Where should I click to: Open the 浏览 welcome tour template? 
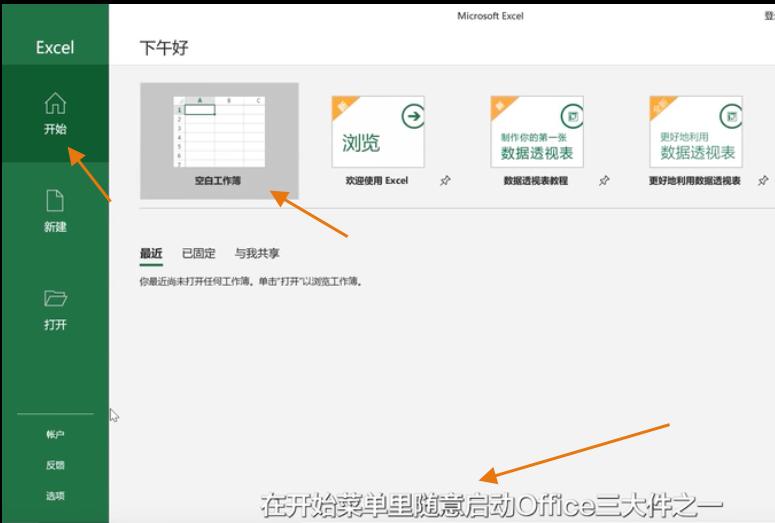(x=378, y=132)
